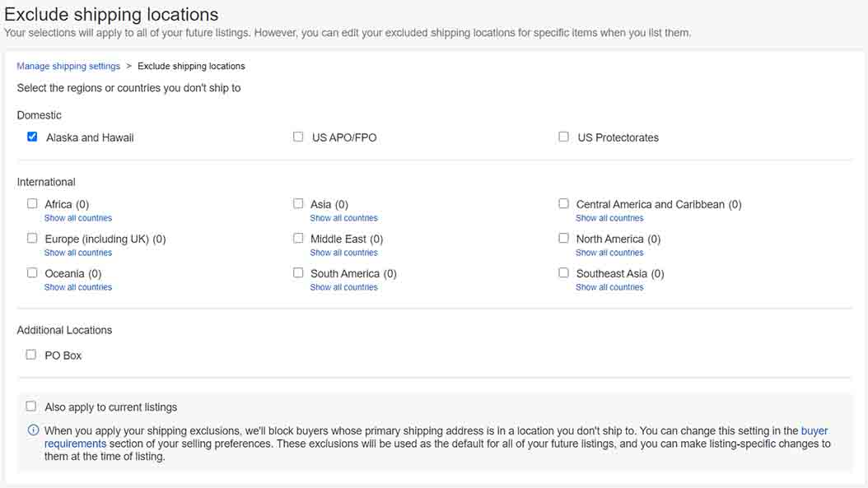Expand Show all countries under Oceania

tap(78, 287)
